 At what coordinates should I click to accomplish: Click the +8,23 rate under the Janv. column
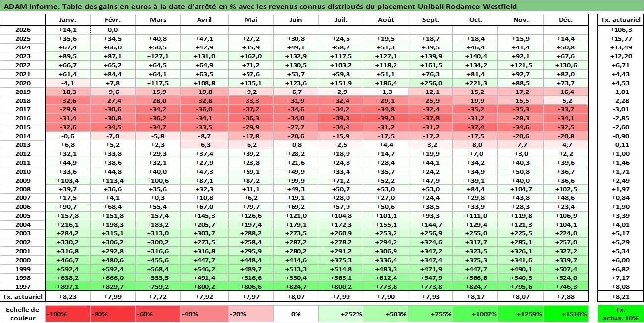[67, 297]
